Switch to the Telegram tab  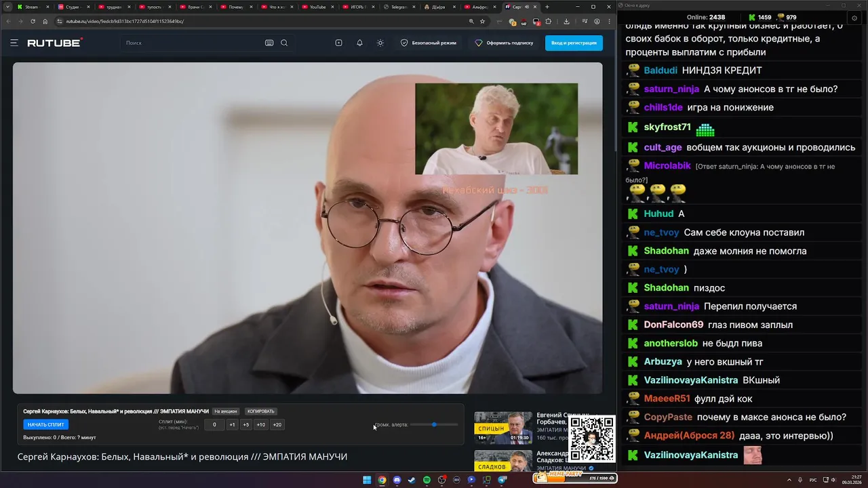click(399, 7)
